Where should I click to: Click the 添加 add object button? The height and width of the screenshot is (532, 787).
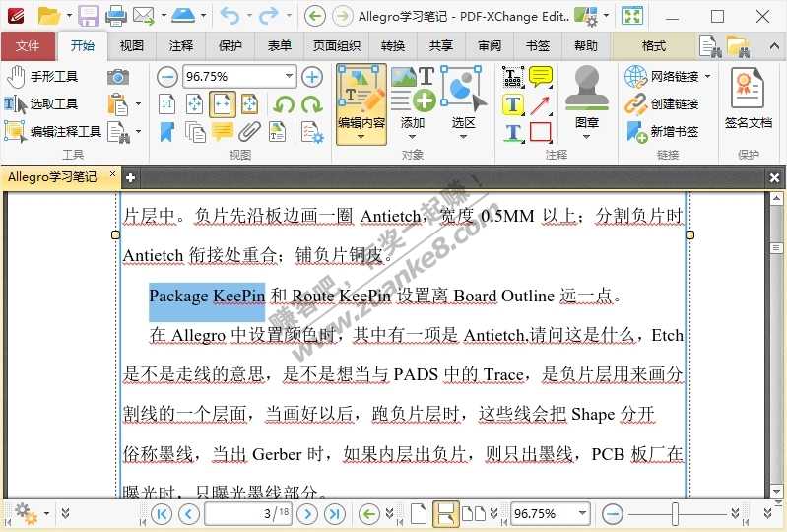[x=413, y=103]
